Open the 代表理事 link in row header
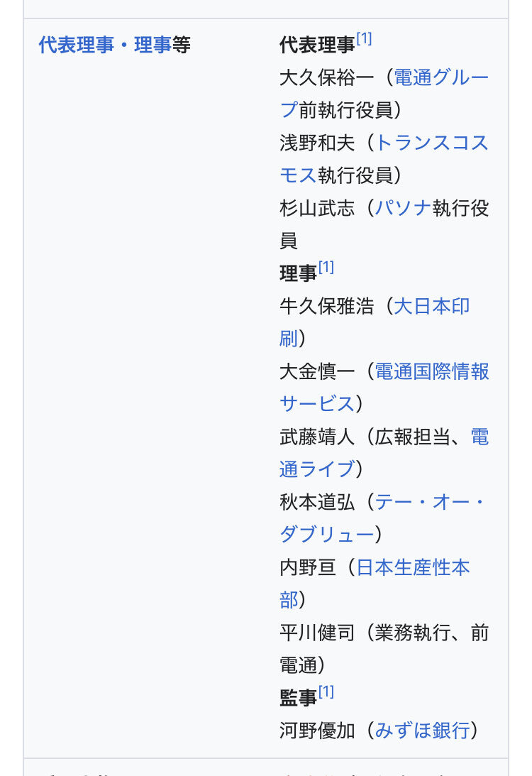 pyautogui.click(x=76, y=45)
